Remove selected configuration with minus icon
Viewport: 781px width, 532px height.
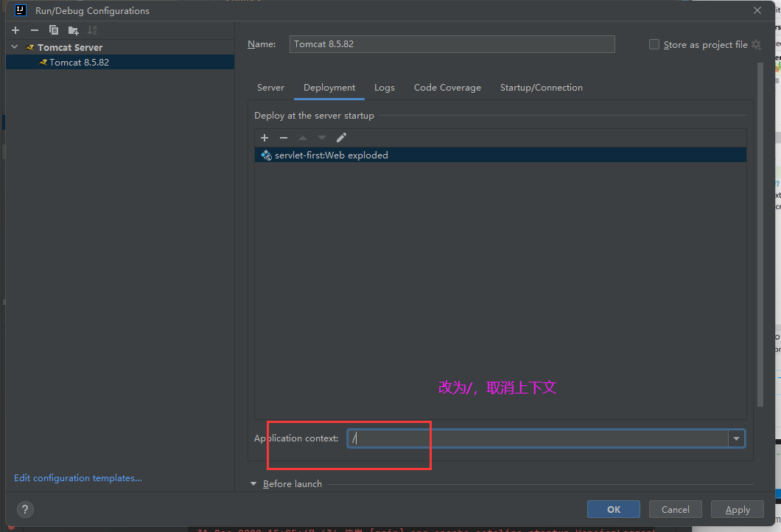[34, 30]
